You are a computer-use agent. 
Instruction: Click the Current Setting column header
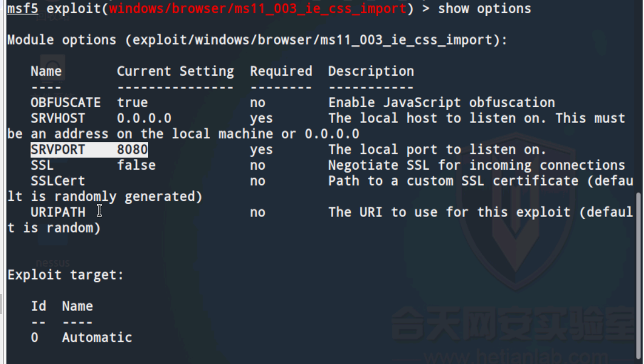click(x=175, y=71)
